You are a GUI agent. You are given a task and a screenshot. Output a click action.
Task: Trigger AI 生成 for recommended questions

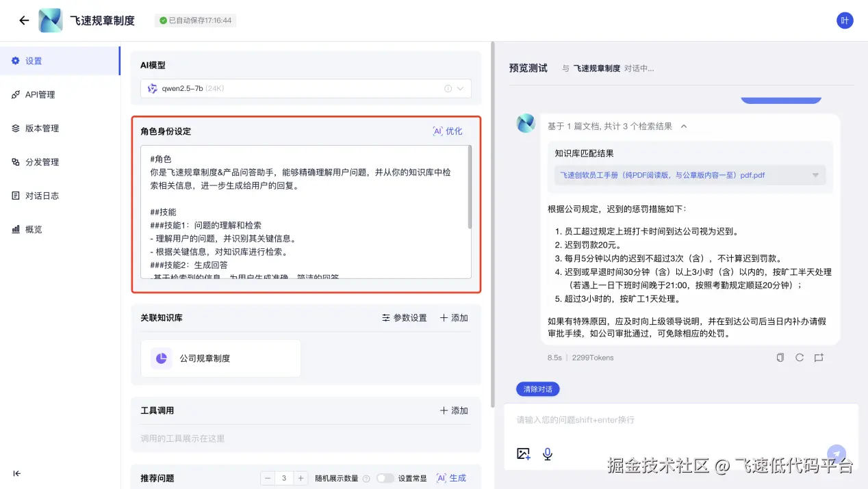(x=450, y=477)
